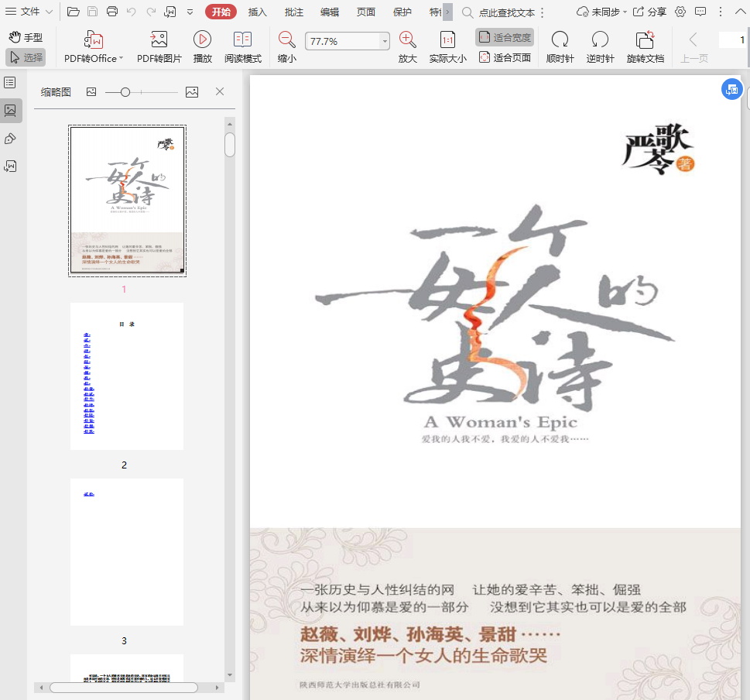Click the 缩小 zoom out button
The height and width of the screenshot is (700, 750).
(x=287, y=47)
